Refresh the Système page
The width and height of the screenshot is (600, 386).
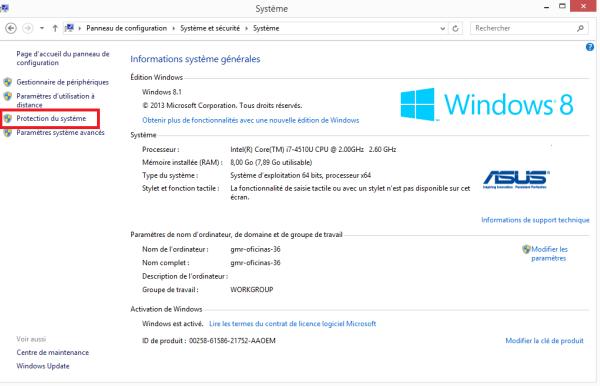pyautogui.click(x=455, y=28)
